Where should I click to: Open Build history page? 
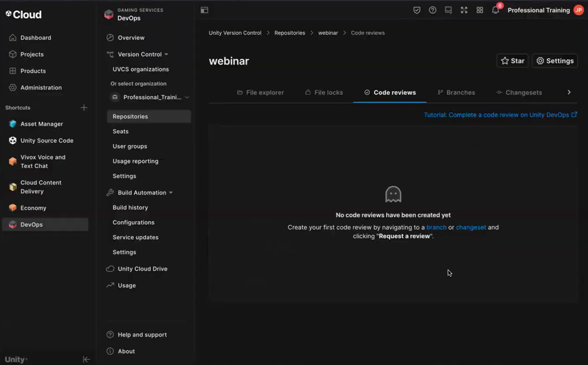(x=130, y=208)
